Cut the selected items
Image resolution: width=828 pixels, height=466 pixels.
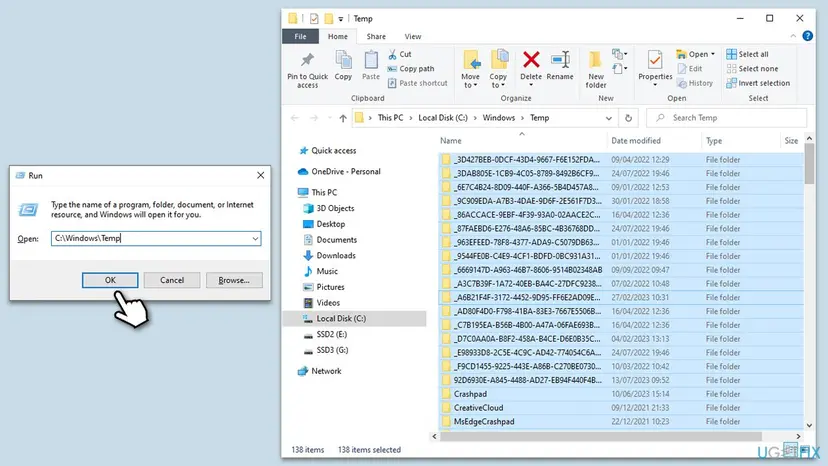click(x=400, y=54)
